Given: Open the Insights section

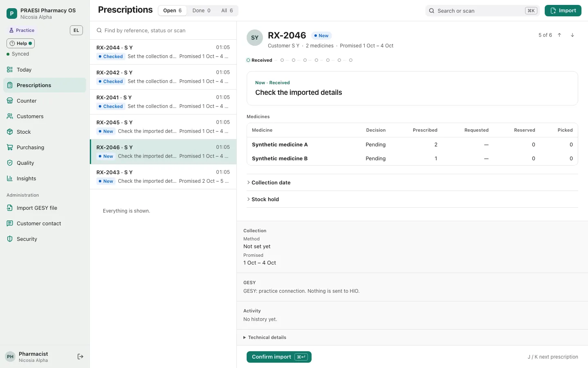Looking at the screenshot, I should coord(45,178).
